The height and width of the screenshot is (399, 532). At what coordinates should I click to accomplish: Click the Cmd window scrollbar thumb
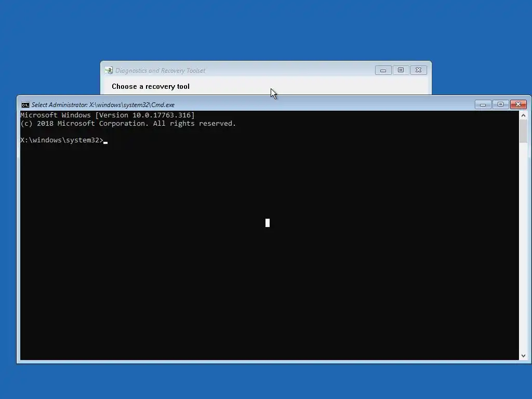[523, 131]
